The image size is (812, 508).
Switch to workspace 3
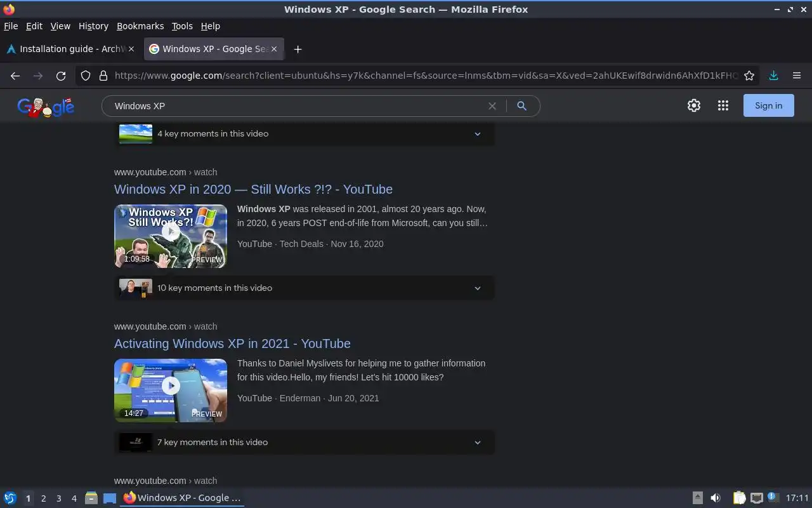tap(58, 498)
